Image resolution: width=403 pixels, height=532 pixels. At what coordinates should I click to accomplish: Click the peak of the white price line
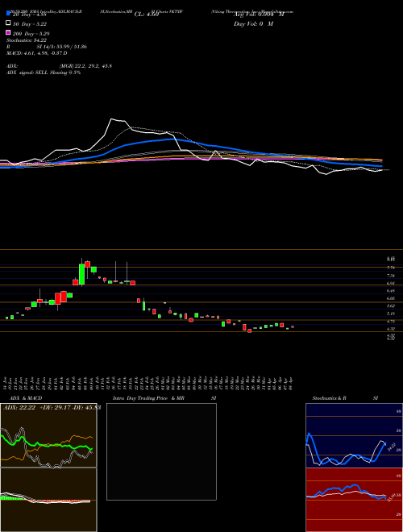click(x=111, y=118)
